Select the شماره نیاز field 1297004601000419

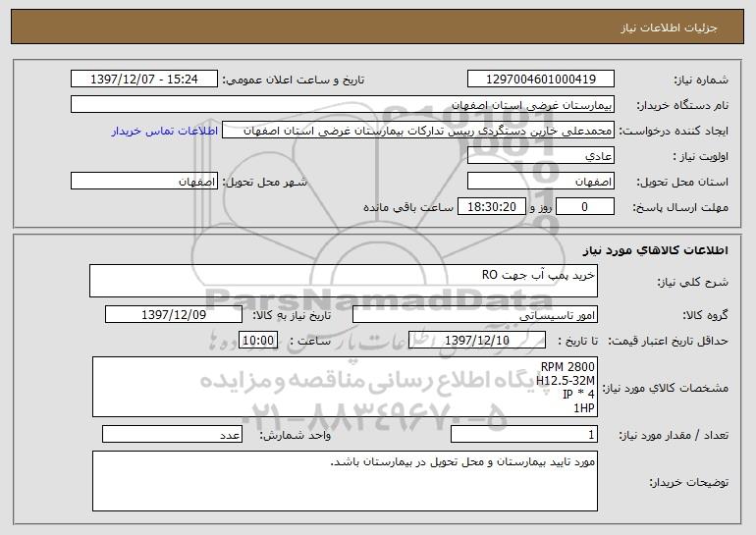pos(540,79)
